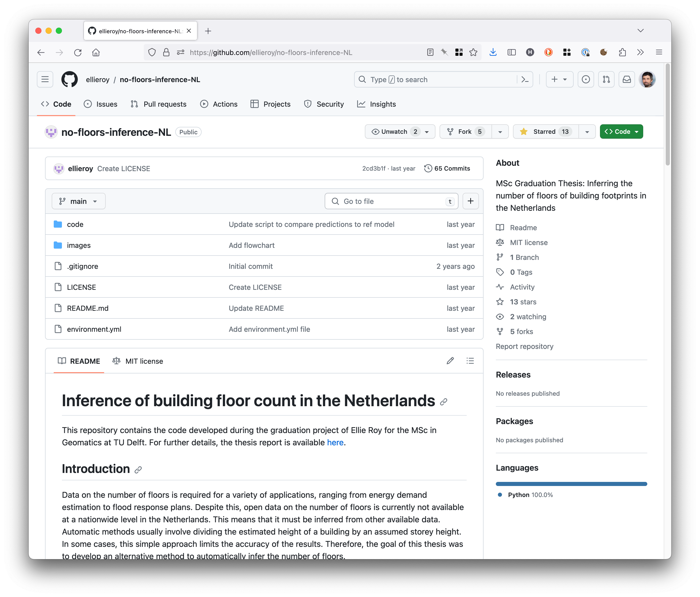
Task: Copy link to Introduction heading anchor
Action: click(138, 470)
